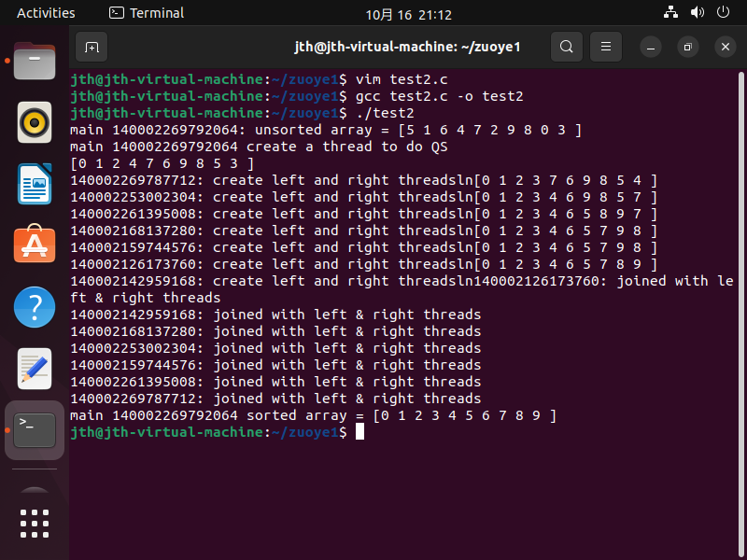
Task: Launch the Text Editor from dock
Action: pyautogui.click(x=35, y=368)
